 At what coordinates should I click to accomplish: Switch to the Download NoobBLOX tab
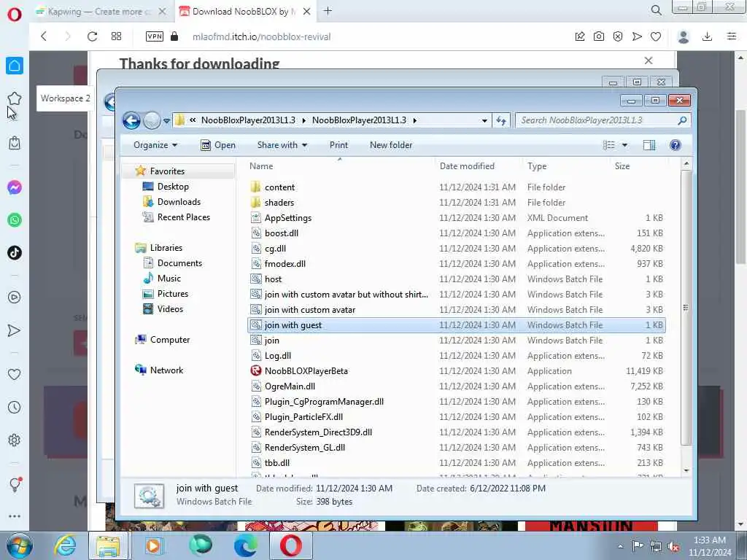point(244,12)
